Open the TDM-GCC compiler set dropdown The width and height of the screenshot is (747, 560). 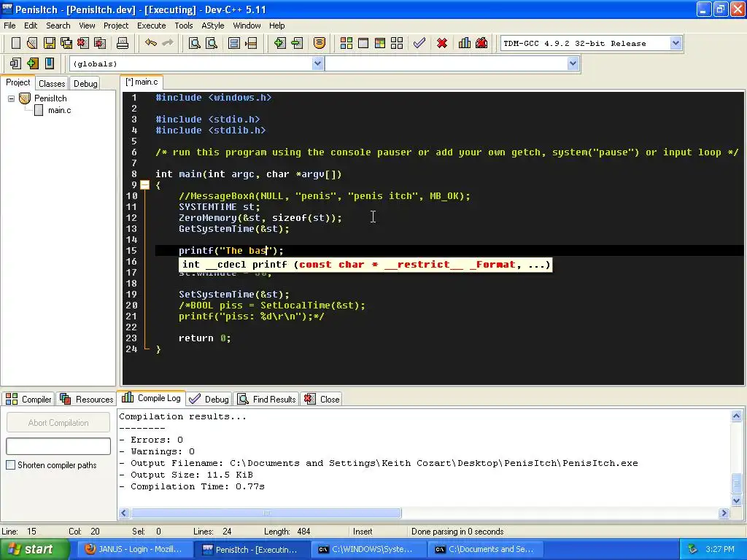click(x=676, y=43)
